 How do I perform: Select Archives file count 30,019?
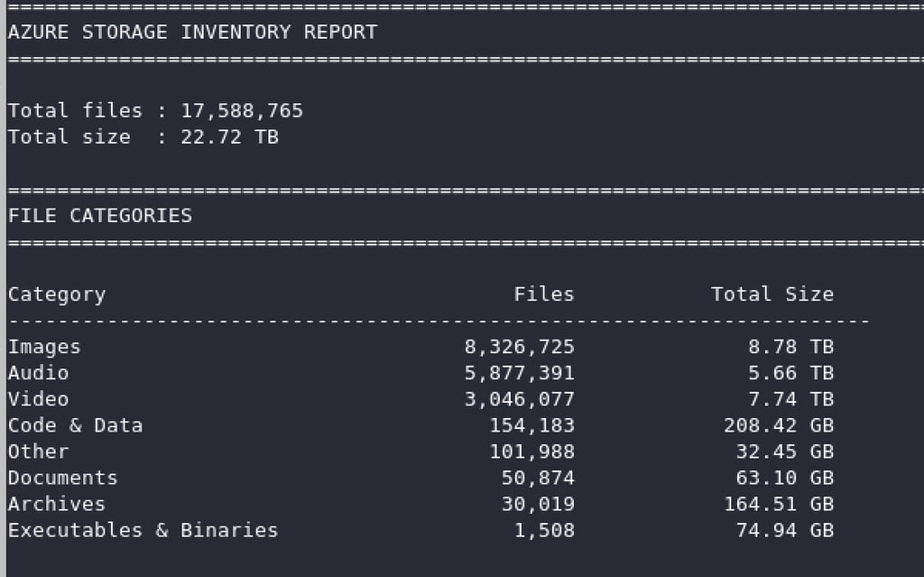click(538, 505)
